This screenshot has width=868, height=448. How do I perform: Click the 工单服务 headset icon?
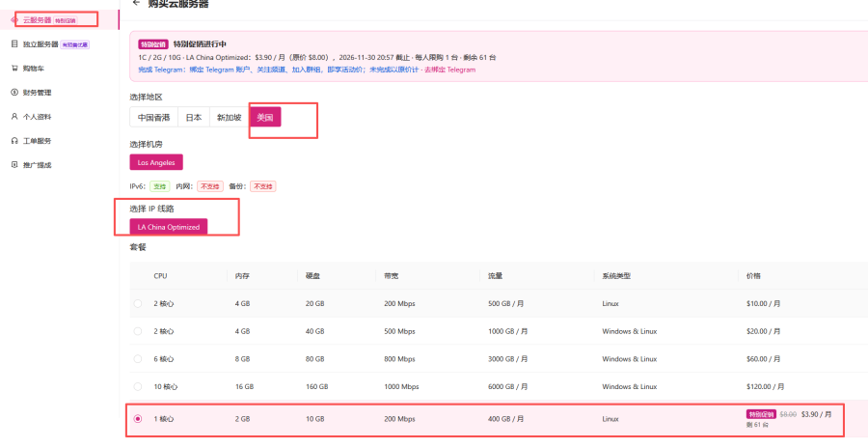(14, 141)
